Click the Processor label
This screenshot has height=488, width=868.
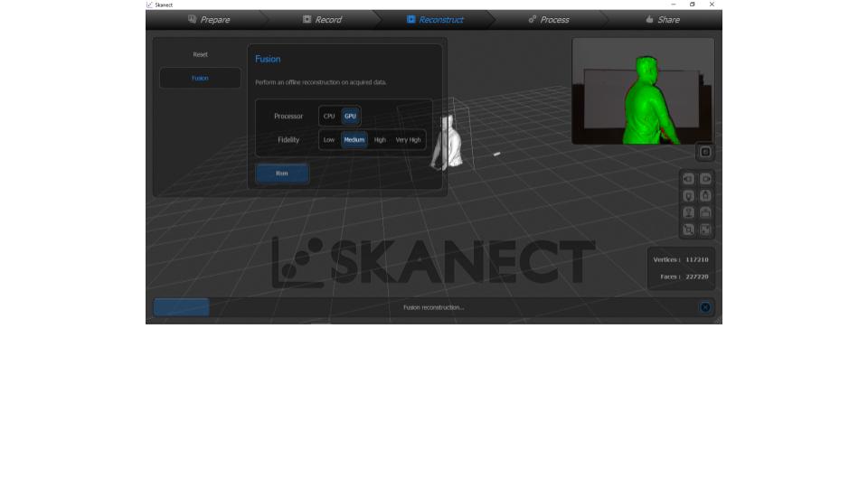(x=288, y=117)
